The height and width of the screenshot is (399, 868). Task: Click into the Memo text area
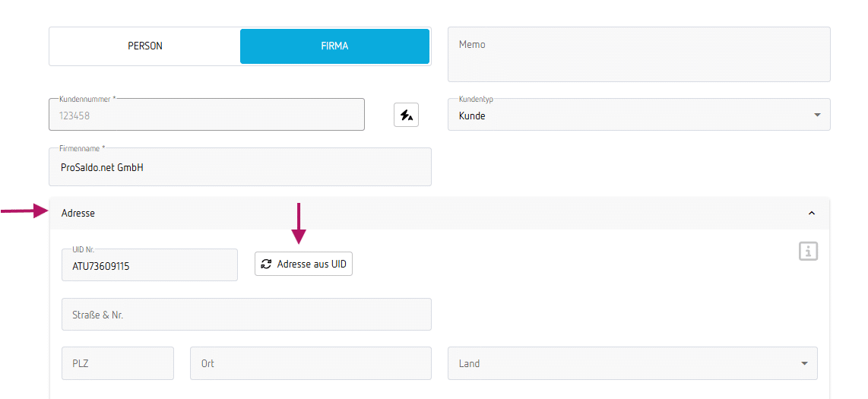click(638, 55)
